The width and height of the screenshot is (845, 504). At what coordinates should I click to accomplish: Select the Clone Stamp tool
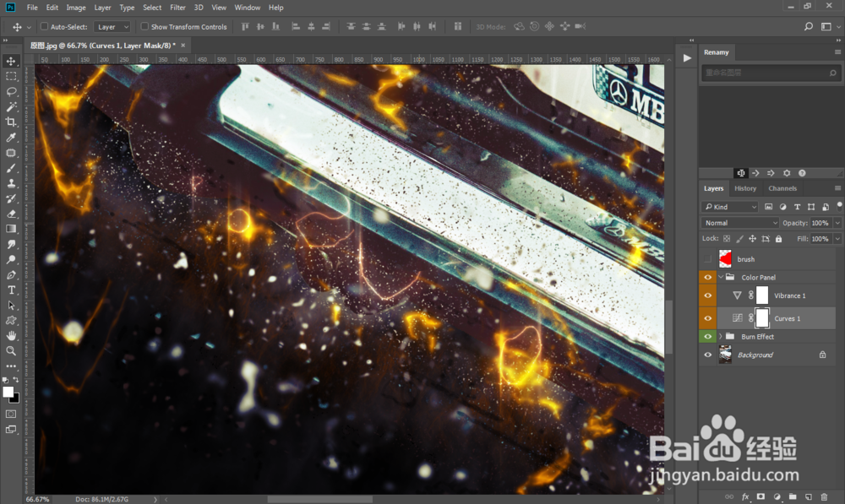[11, 183]
